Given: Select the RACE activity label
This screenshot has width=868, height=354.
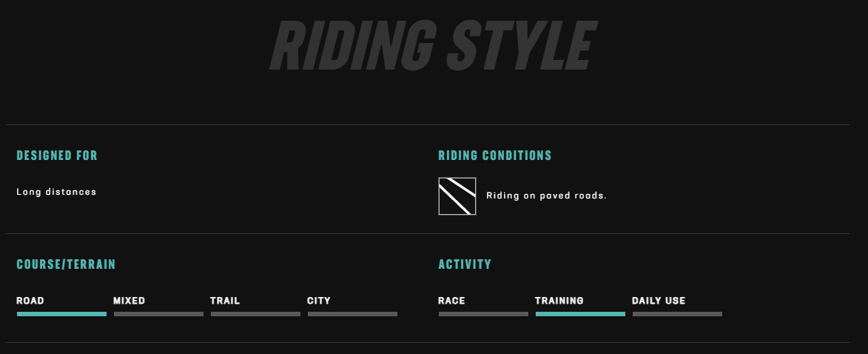Looking at the screenshot, I should 451,301.
